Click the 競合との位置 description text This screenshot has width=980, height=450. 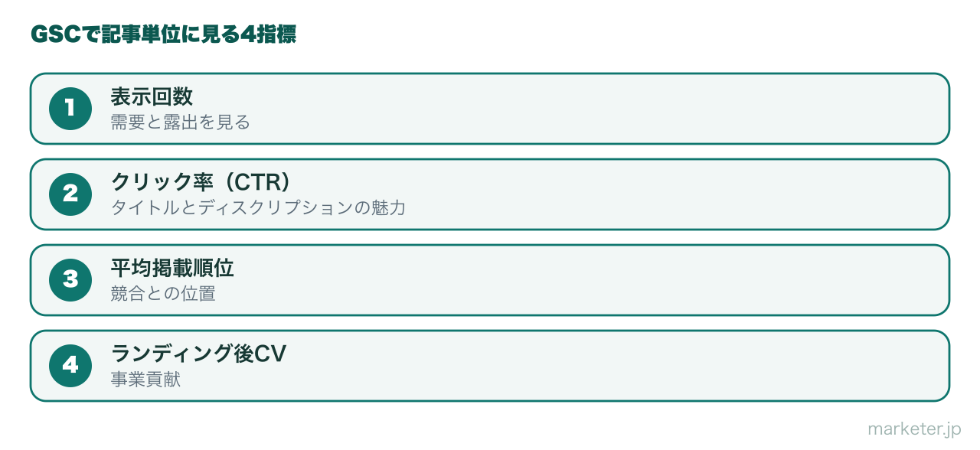pos(163,294)
